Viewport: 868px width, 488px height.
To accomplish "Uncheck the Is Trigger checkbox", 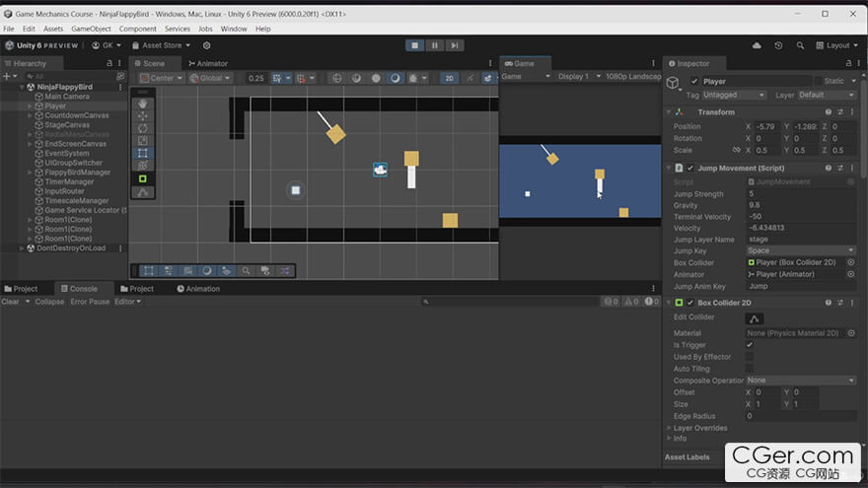I will tap(750, 345).
